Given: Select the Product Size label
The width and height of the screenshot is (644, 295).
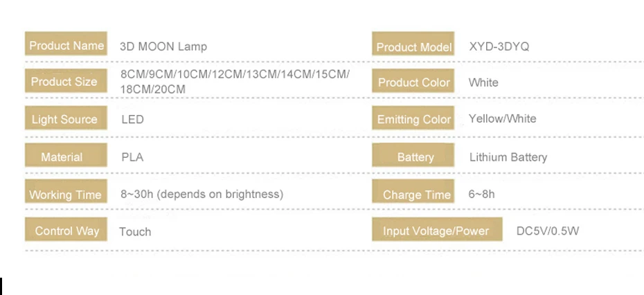Looking at the screenshot, I should pos(64,82).
